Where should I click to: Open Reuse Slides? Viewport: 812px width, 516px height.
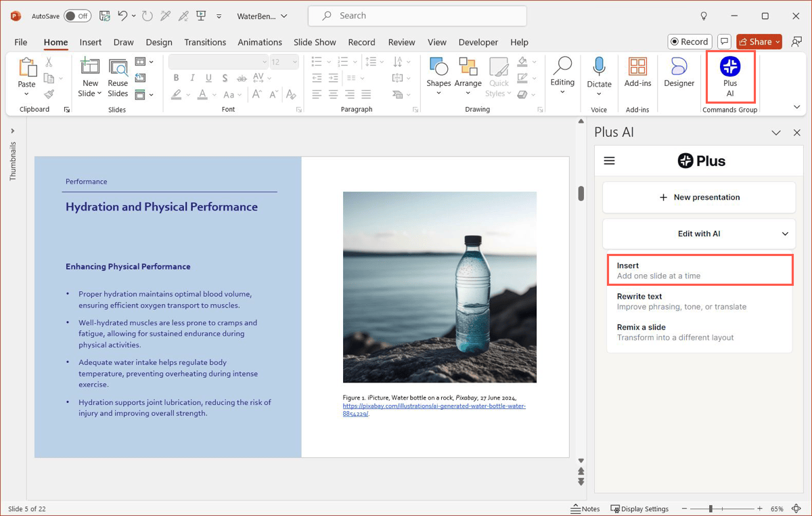(x=118, y=77)
